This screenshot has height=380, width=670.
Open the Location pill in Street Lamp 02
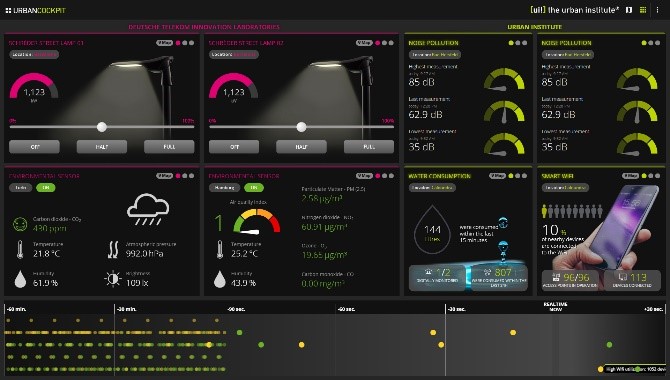tap(234, 55)
